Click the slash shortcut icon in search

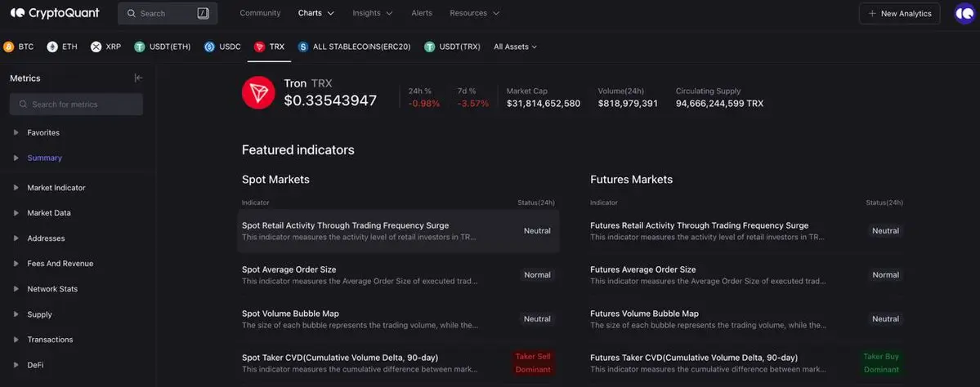pos(204,13)
